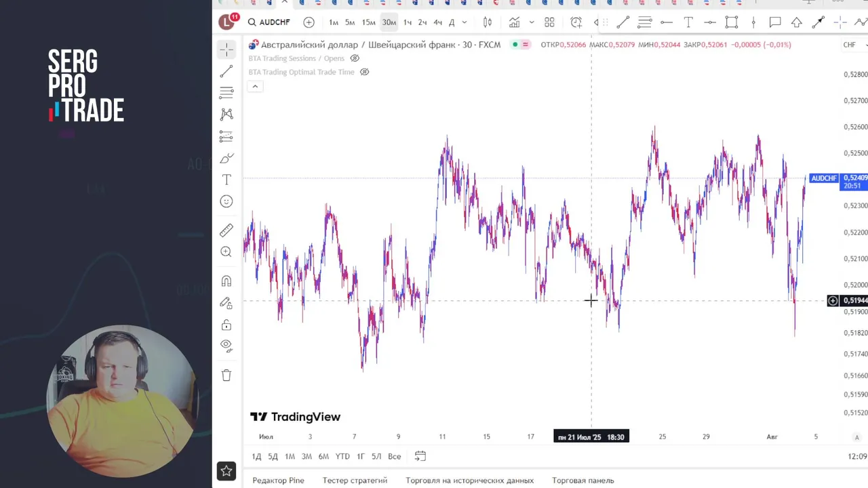This screenshot has width=868, height=488.
Task: Open Торговля на исторических данных tab
Action: click(x=470, y=481)
